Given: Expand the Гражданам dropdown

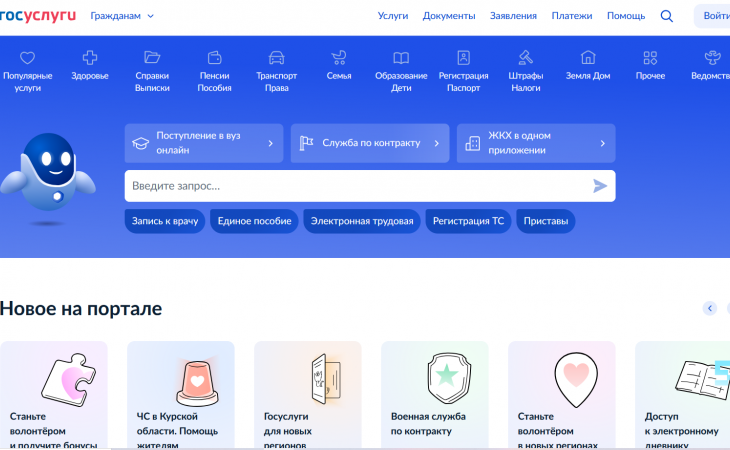Looking at the screenshot, I should point(122,16).
